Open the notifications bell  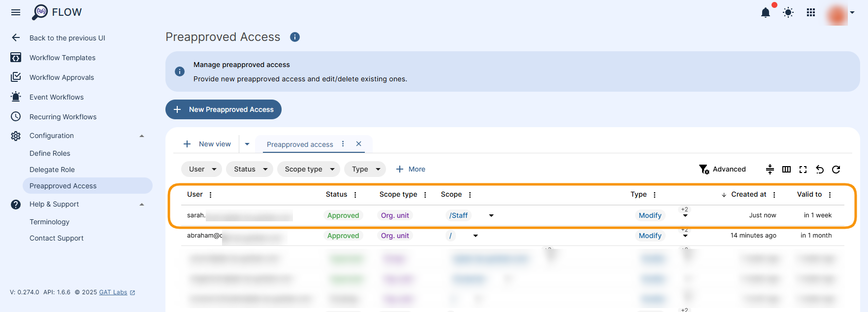pos(765,13)
